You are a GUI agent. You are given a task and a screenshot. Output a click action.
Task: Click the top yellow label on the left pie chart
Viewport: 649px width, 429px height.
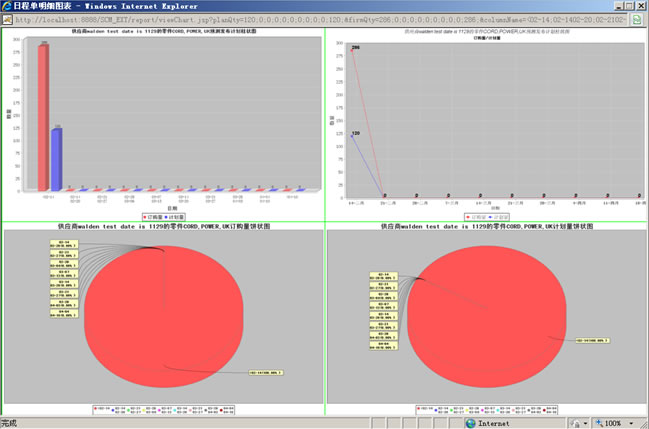pos(63,243)
